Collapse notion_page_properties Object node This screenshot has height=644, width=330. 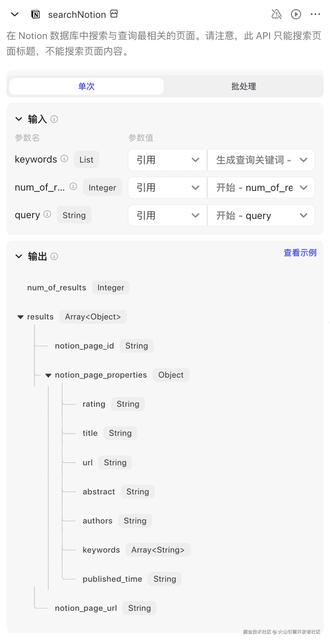(x=48, y=375)
